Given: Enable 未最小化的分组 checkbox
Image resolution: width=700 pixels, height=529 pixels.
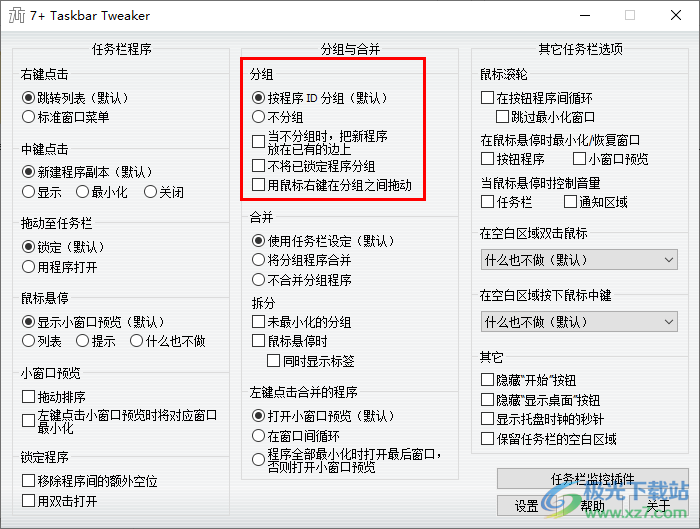Looking at the screenshot, I should [258, 322].
